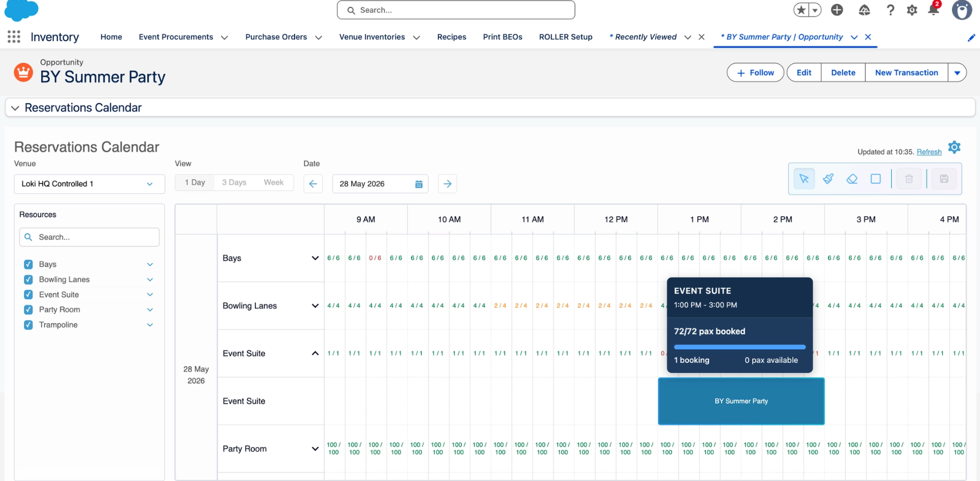Image resolution: width=980 pixels, height=481 pixels.
Task: Click the Edit button
Action: point(804,73)
